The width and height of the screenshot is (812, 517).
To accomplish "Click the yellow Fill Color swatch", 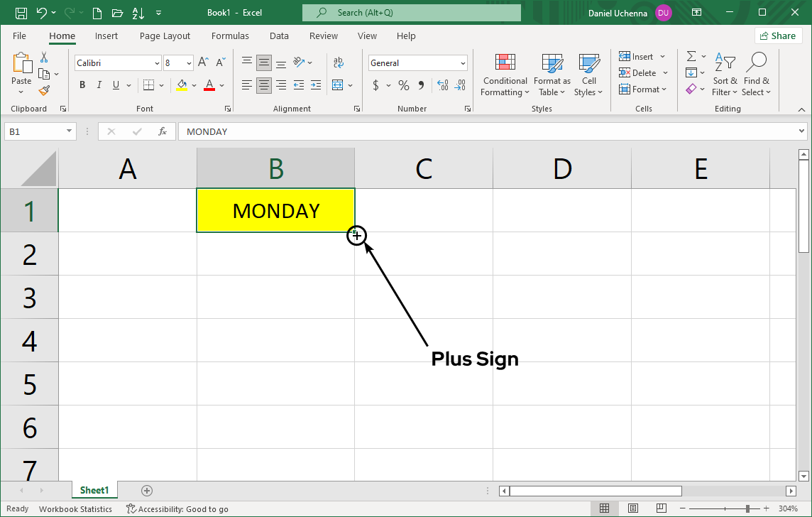I will pyautogui.click(x=182, y=85).
